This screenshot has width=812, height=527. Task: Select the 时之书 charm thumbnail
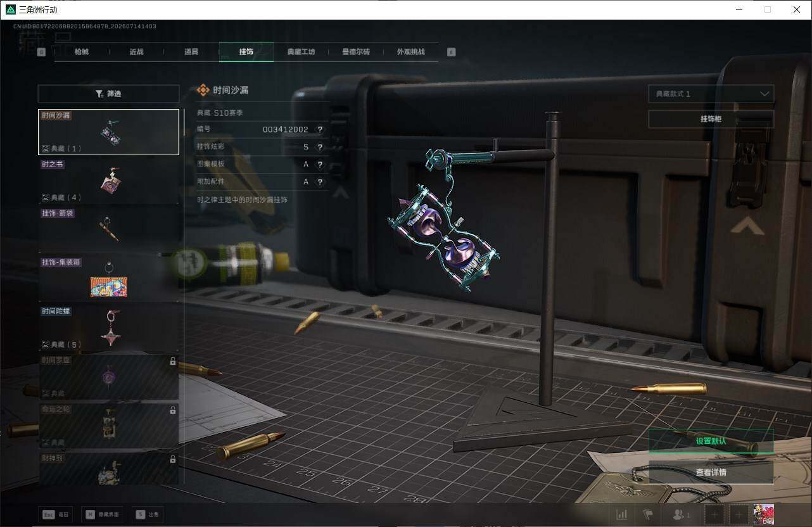pyautogui.click(x=108, y=181)
